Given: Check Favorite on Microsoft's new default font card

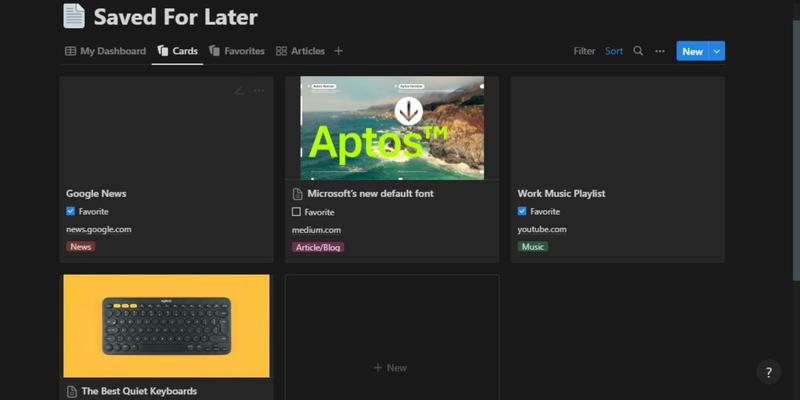Looking at the screenshot, I should [x=296, y=212].
